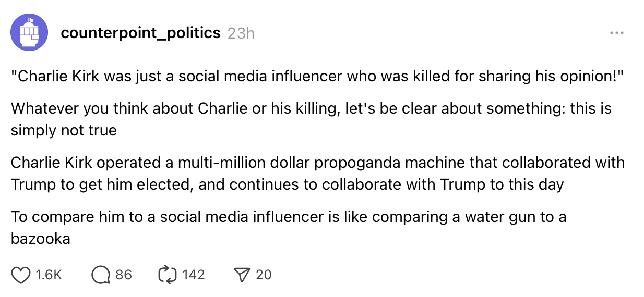Like the post with the heart icon
The height and width of the screenshot is (297, 644).
coord(21,275)
